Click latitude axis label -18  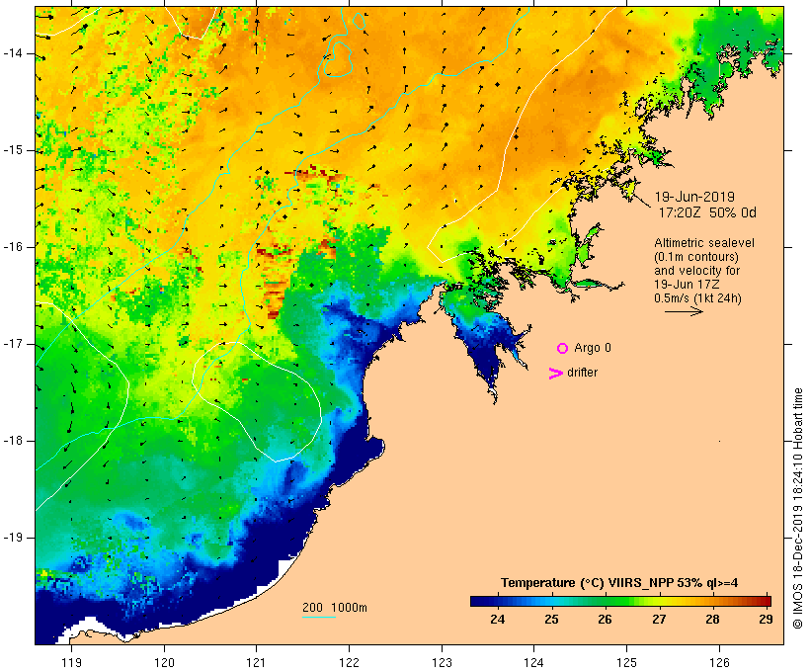pyautogui.click(x=13, y=441)
